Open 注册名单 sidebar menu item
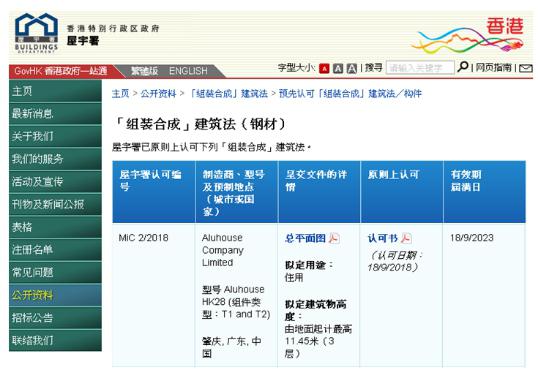 tap(55, 249)
